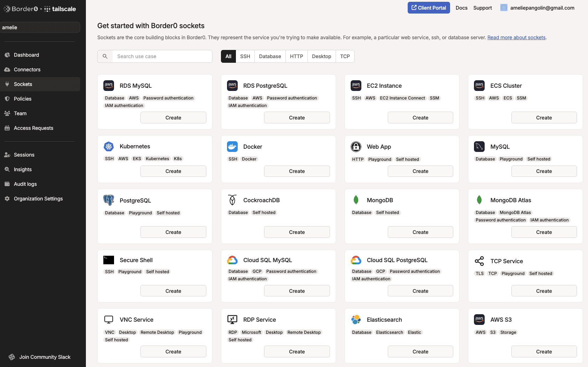The image size is (588, 367).
Task: Filter sockets by SSH tab
Action: (245, 56)
